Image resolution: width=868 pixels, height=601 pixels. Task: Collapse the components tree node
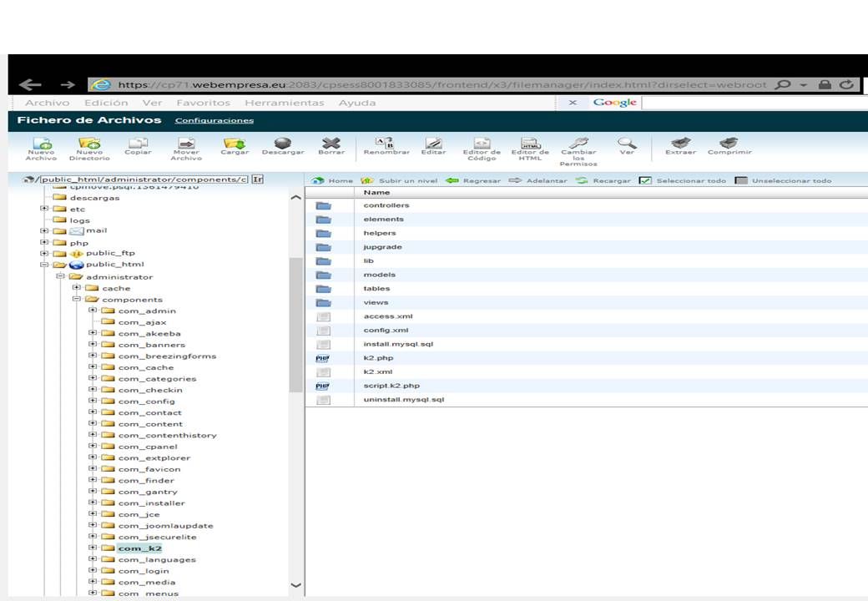[x=77, y=299]
